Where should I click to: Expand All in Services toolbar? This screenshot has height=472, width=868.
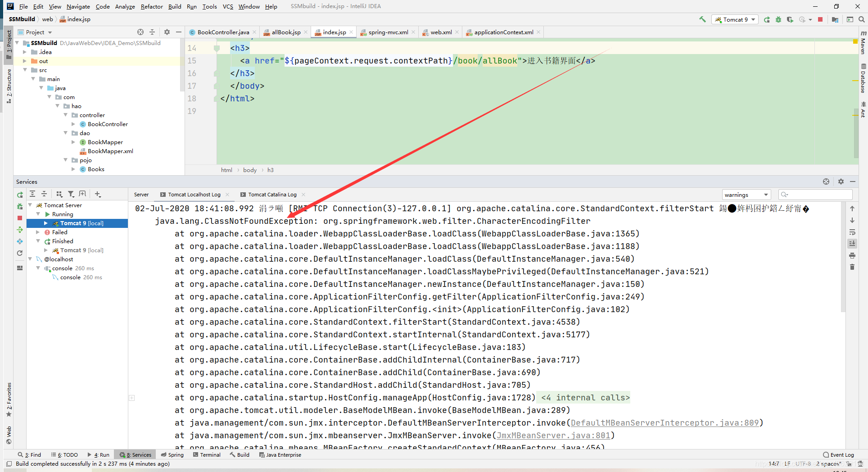point(32,194)
